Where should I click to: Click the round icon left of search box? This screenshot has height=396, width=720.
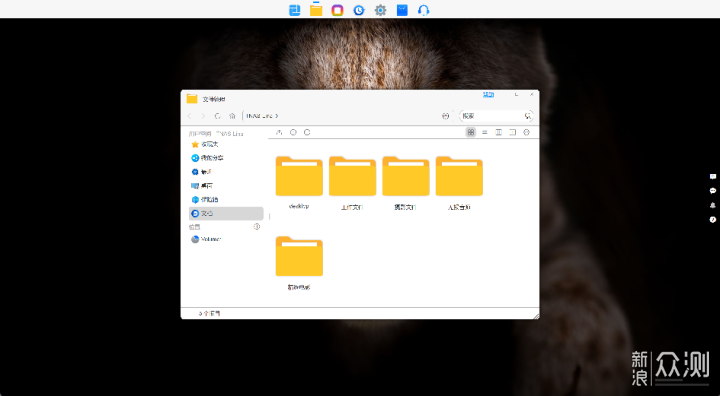445,116
